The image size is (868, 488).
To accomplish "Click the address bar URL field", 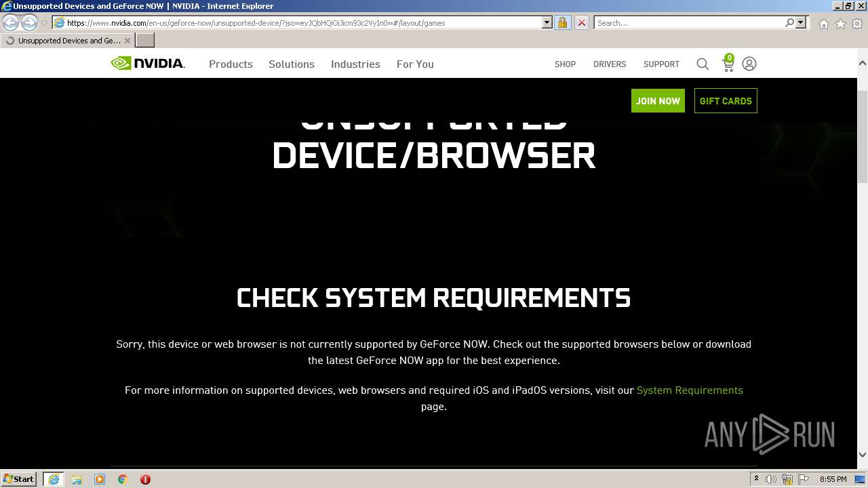I will click(302, 22).
